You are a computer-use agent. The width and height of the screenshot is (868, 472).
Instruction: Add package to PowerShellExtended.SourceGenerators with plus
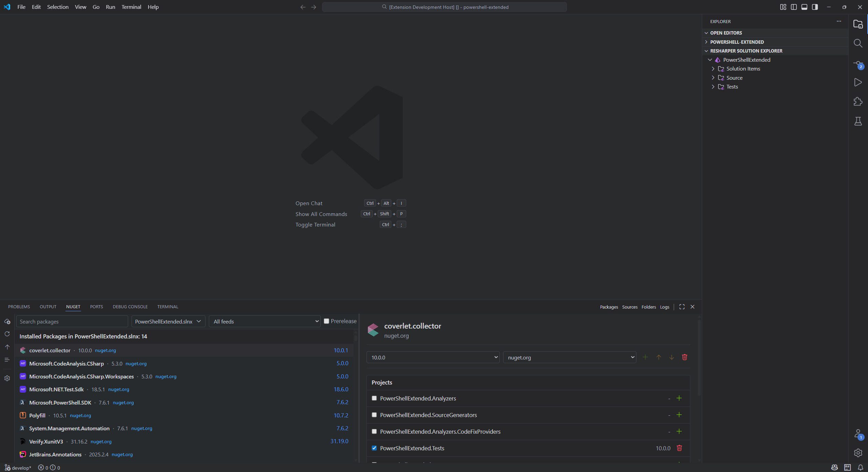click(679, 415)
